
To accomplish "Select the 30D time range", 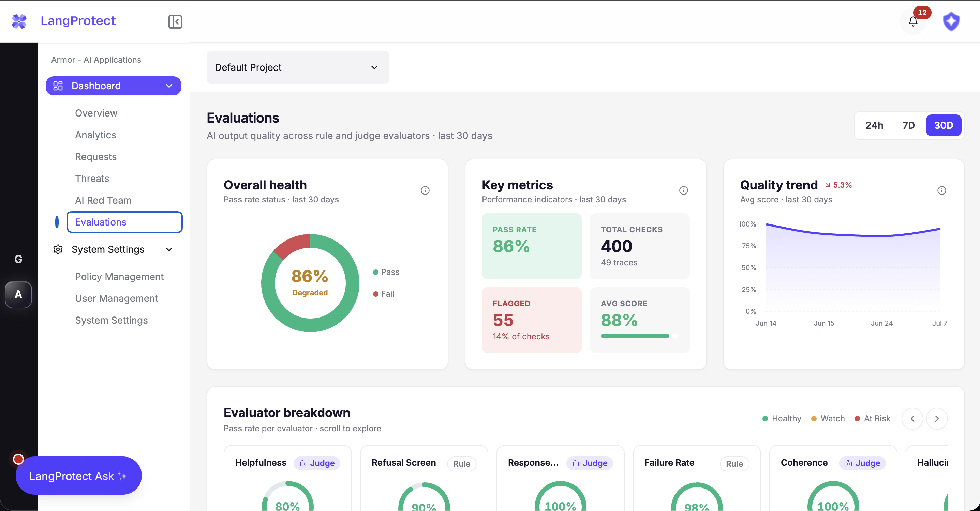I will coord(944,125).
